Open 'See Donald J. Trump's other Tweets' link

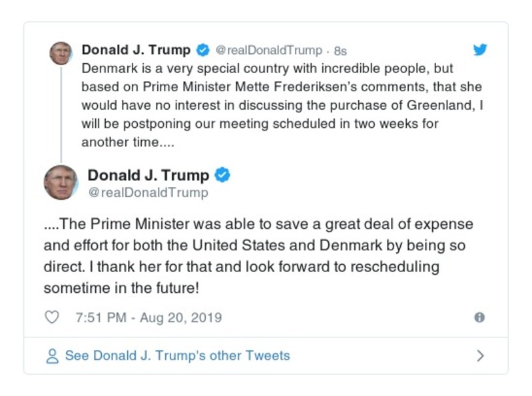coord(177,355)
